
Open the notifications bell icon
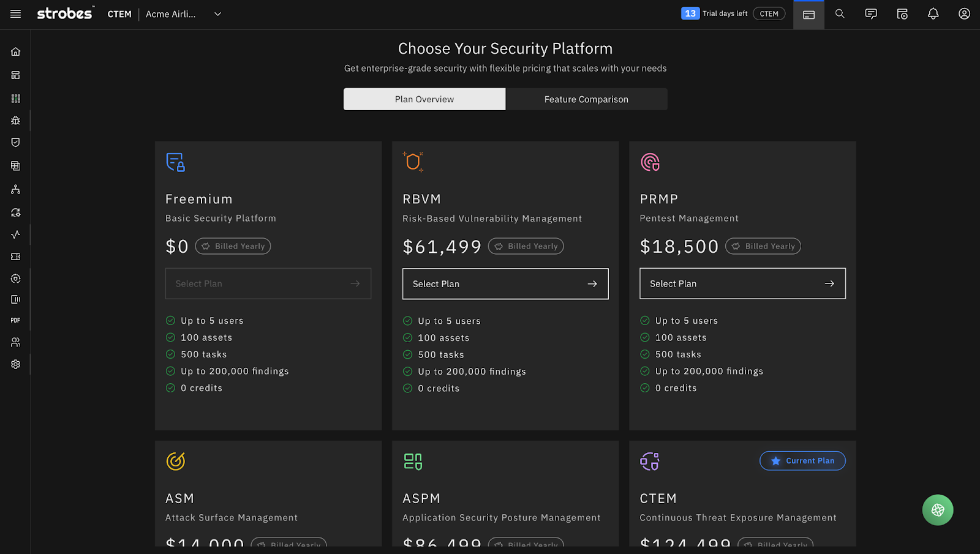(x=933, y=13)
